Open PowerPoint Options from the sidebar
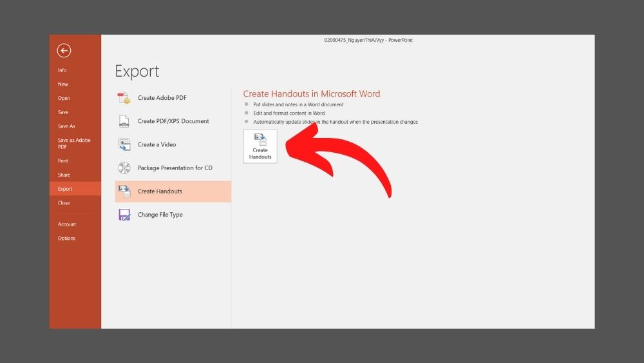Viewport: 644px width, 363px height. pos(67,239)
